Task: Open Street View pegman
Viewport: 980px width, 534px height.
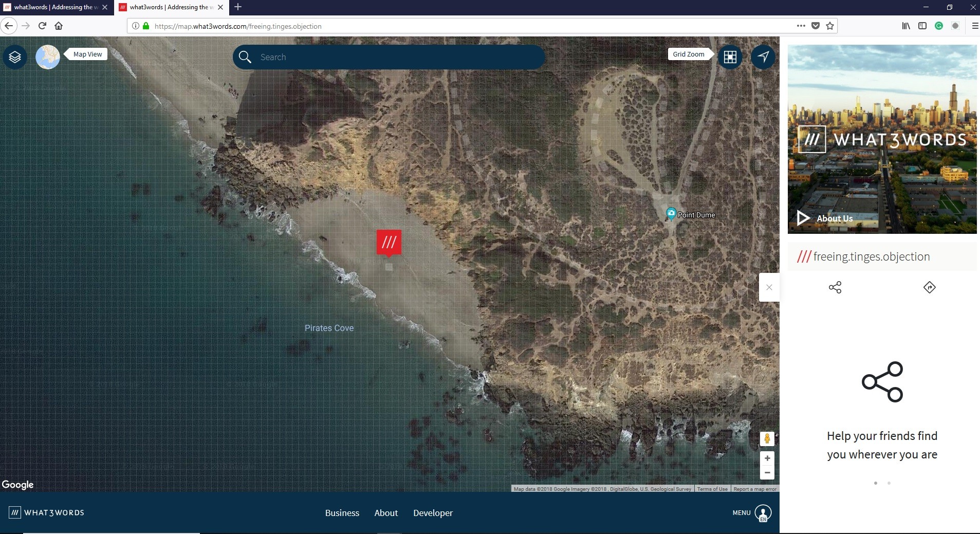Action: coord(767,438)
